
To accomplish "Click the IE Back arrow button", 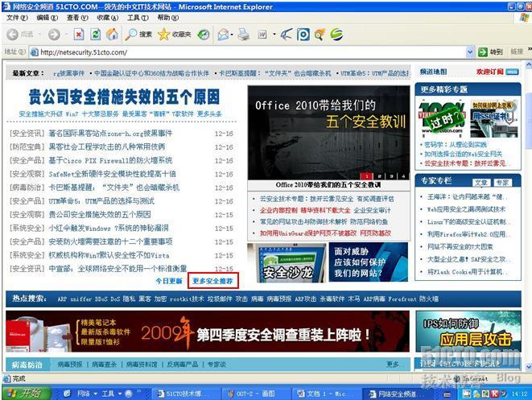I will point(13,35).
